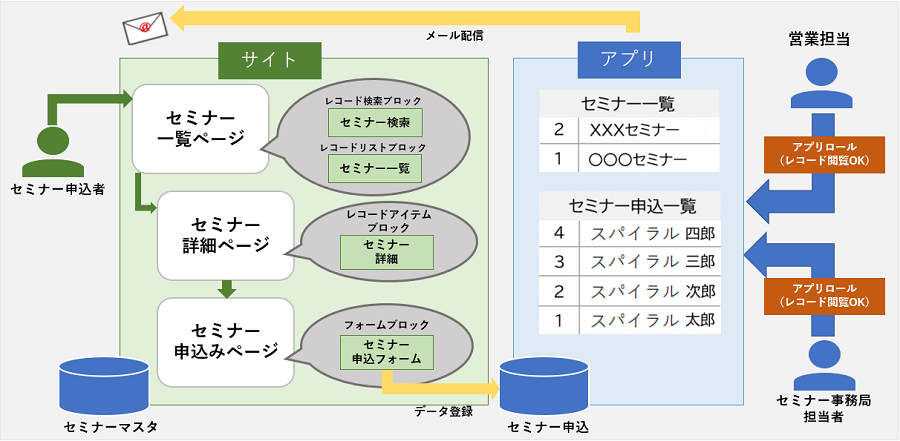Select the アプリ header label
This screenshot has height=441, width=900.
tap(629, 59)
